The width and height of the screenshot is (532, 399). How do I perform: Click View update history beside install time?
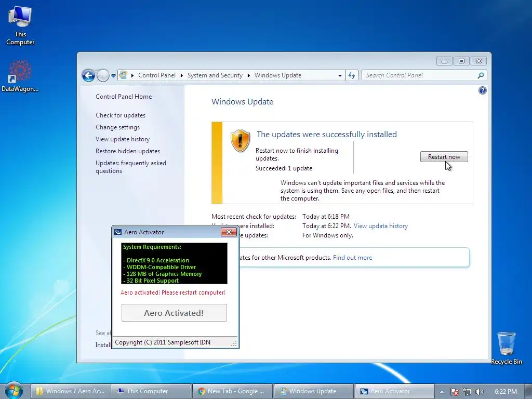(x=381, y=226)
